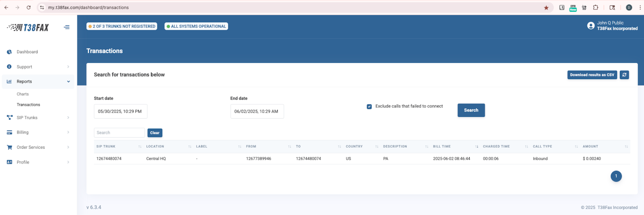644x215 pixels.
Task: Open the browser extensions puzzle icon
Action: point(596,7)
